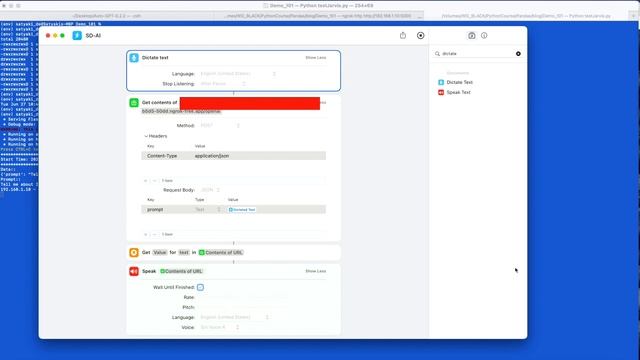Click Contents of URL variable in Speak action
This screenshot has width=640, height=360.
coord(181,271)
